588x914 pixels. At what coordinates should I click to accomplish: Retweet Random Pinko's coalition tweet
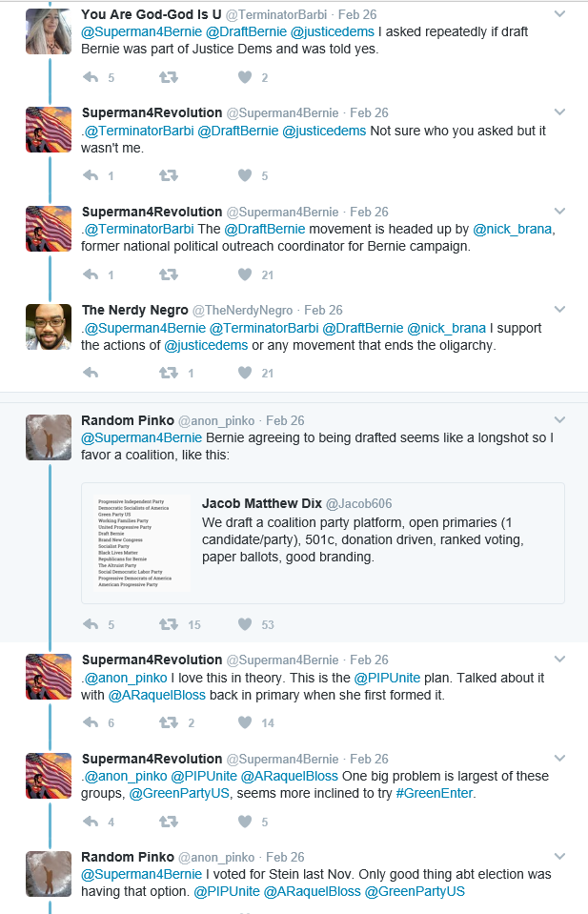169,624
